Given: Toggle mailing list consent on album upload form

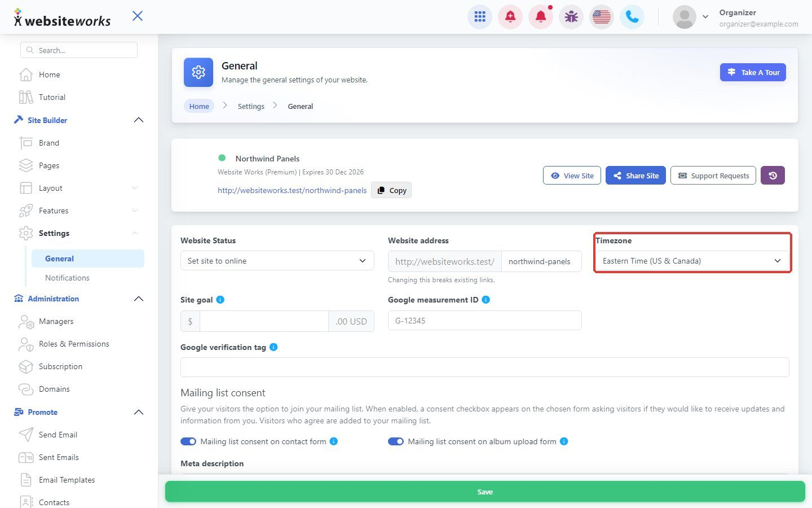Looking at the screenshot, I should (396, 441).
